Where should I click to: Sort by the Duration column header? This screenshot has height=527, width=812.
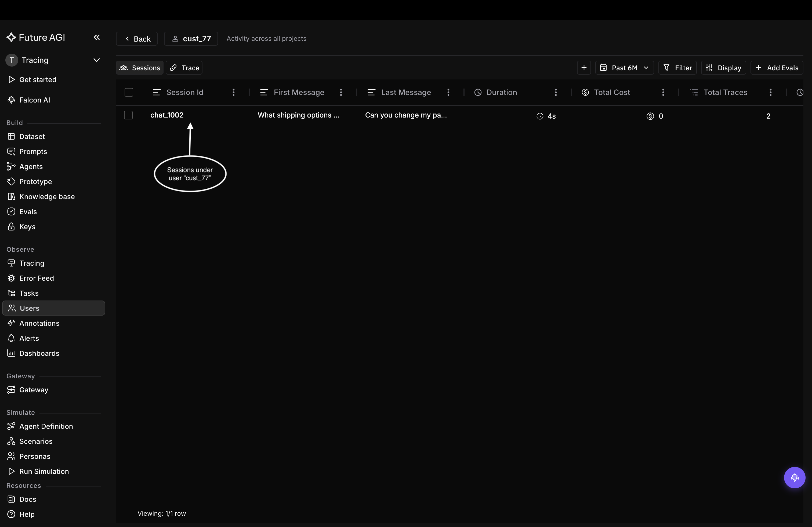point(502,92)
